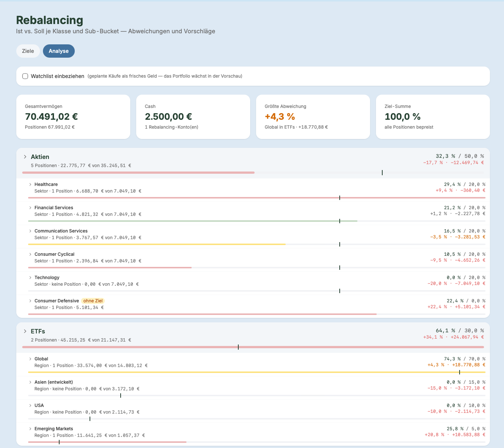This screenshot has width=504, height=448.
Task: Click the Emerging Markets target marker
Action: point(59,442)
